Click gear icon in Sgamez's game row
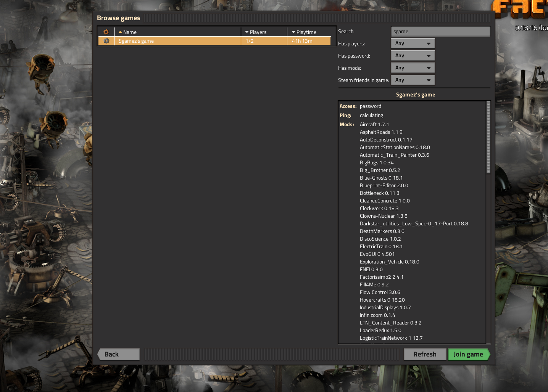This screenshot has height=392, width=548. pyautogui.click(x=106, y=41)
